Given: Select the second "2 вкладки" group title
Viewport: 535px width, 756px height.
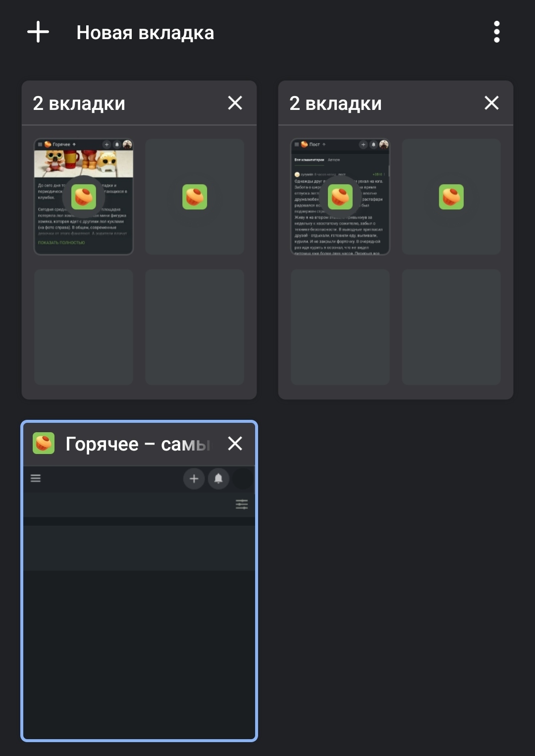Looking at the screenshot, I should (335, 103).
